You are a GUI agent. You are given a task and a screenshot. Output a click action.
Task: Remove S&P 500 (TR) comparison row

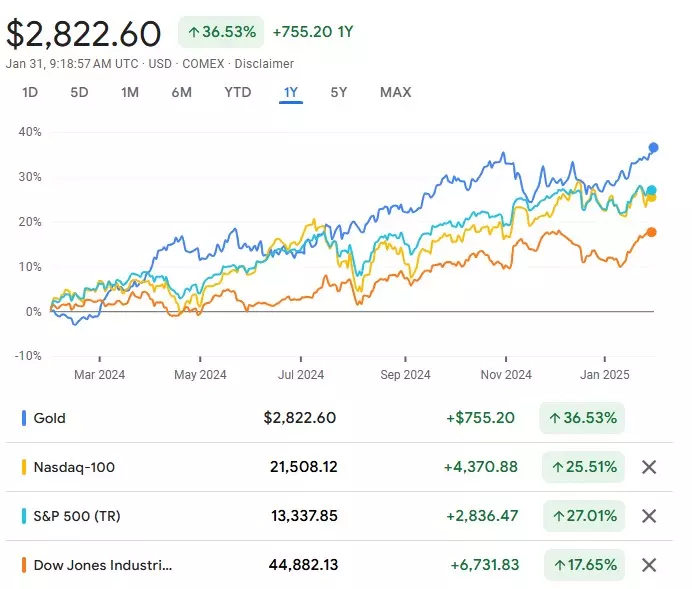648,516
